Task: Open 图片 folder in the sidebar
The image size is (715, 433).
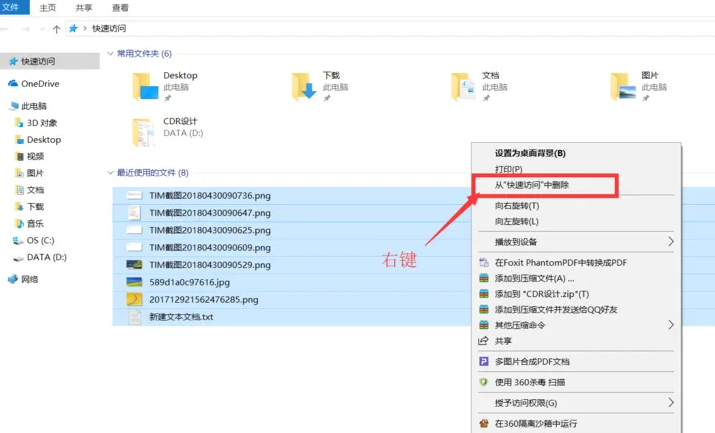Action: coord(35,173)
